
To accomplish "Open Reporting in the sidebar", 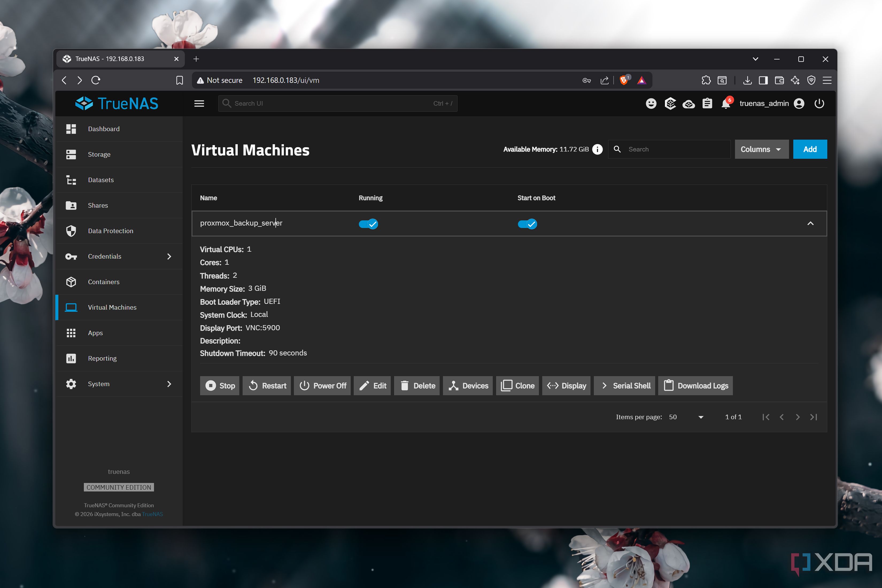I will coord(119,358).
